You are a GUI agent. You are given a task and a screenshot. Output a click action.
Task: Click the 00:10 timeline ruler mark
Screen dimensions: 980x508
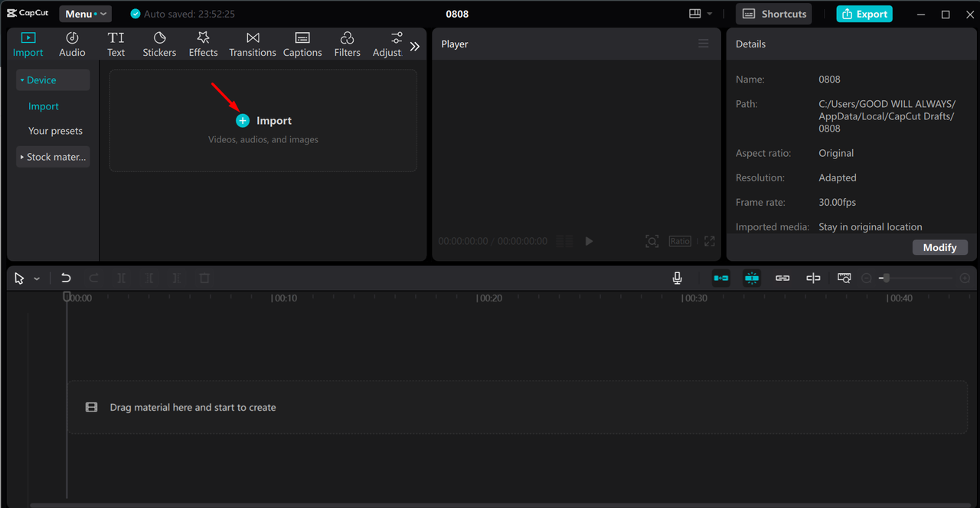coord(285,298)
